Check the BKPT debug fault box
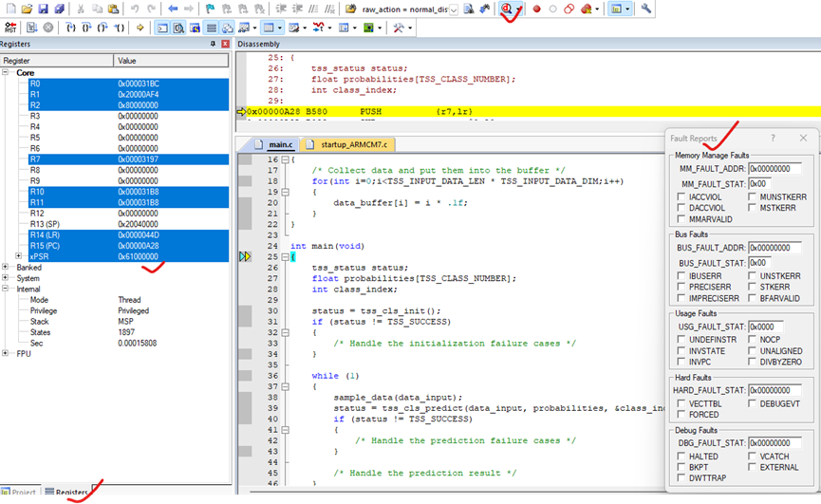The height and width of the screenshot is (504, 821). (681, 467)
